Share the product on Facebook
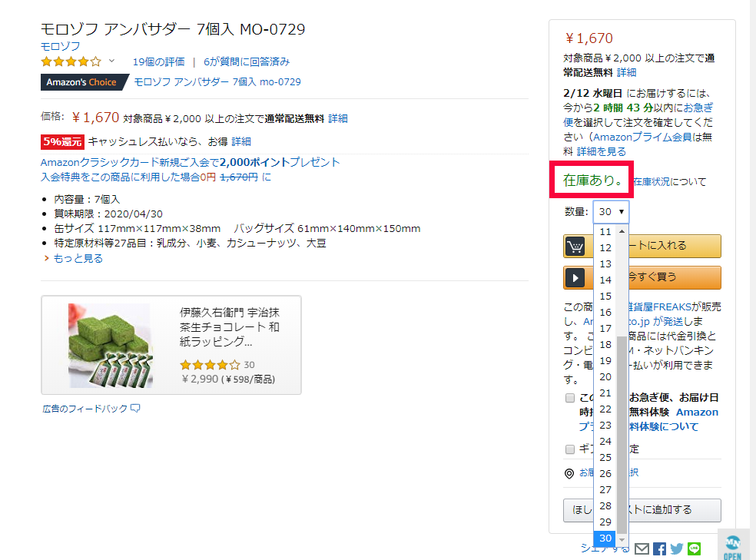Screen dimensions: 756x560 click(x=659, y=548)
